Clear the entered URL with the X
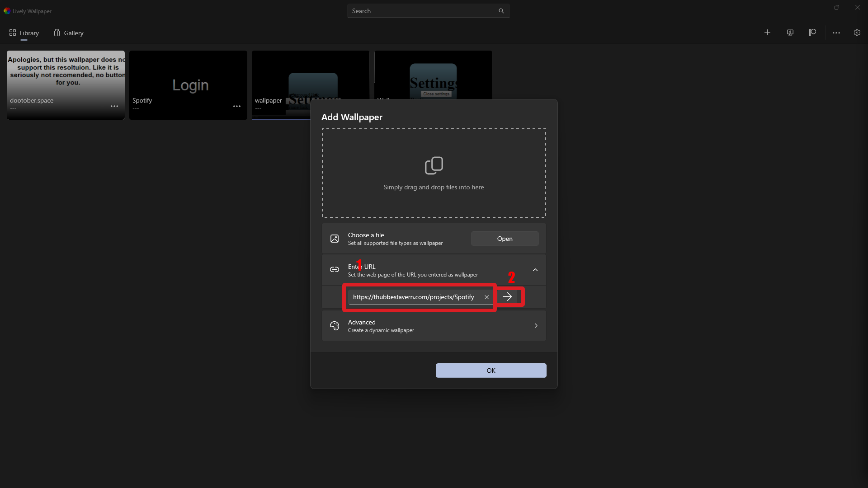The height and width of the screenshot is (488, 868). (x=486, y=297)
